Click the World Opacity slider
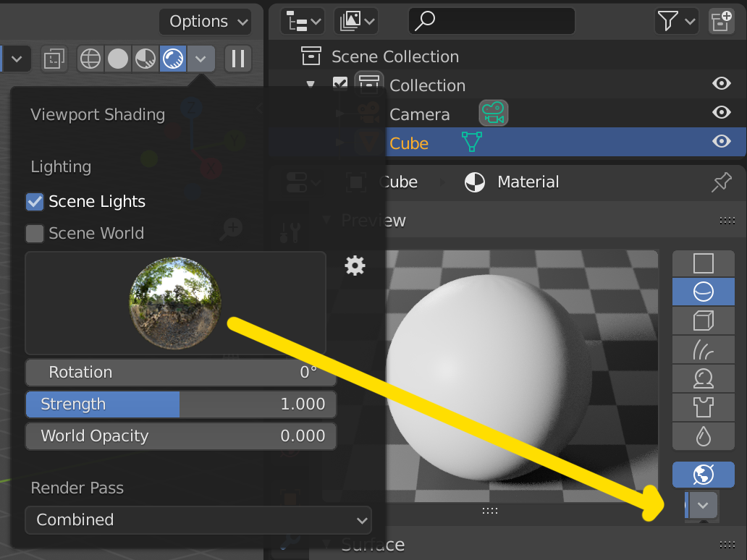Viewport: 747px width, 560px height. pyautogui.click(x=181, y=436)
